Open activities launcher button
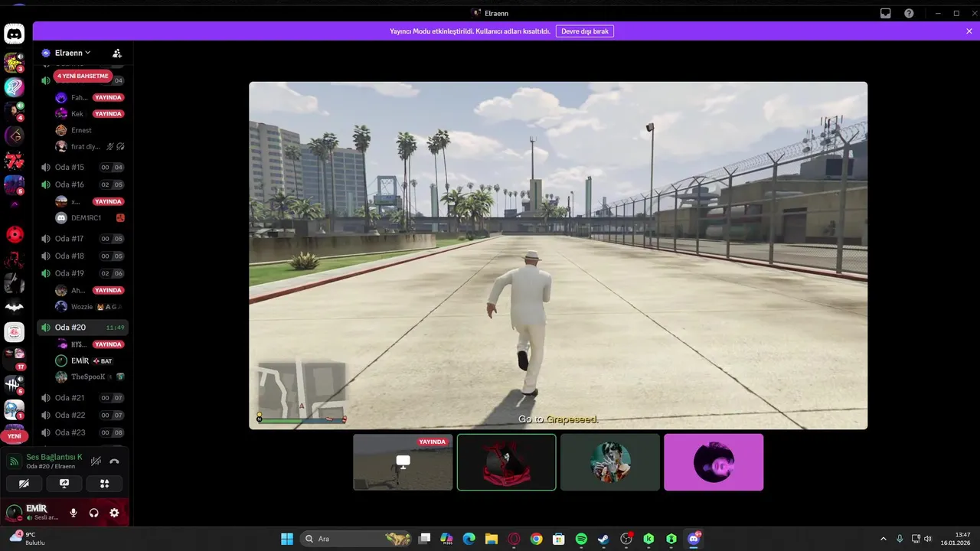Viewport: 980px width, 551px height. tap(105, 484)
